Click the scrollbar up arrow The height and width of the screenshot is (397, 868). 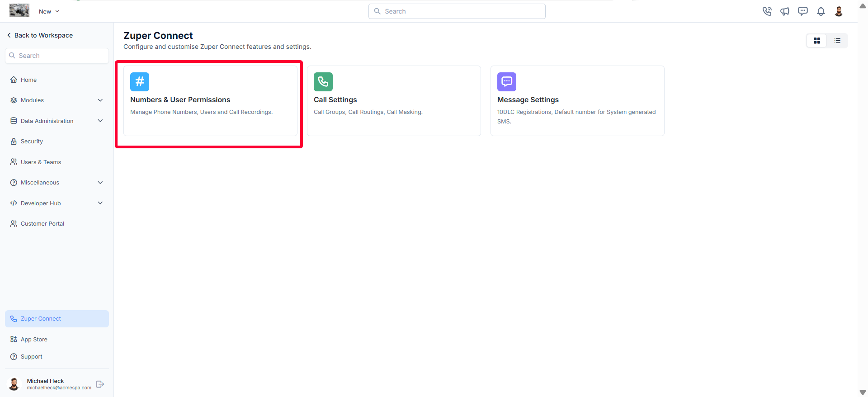[863, 6]
